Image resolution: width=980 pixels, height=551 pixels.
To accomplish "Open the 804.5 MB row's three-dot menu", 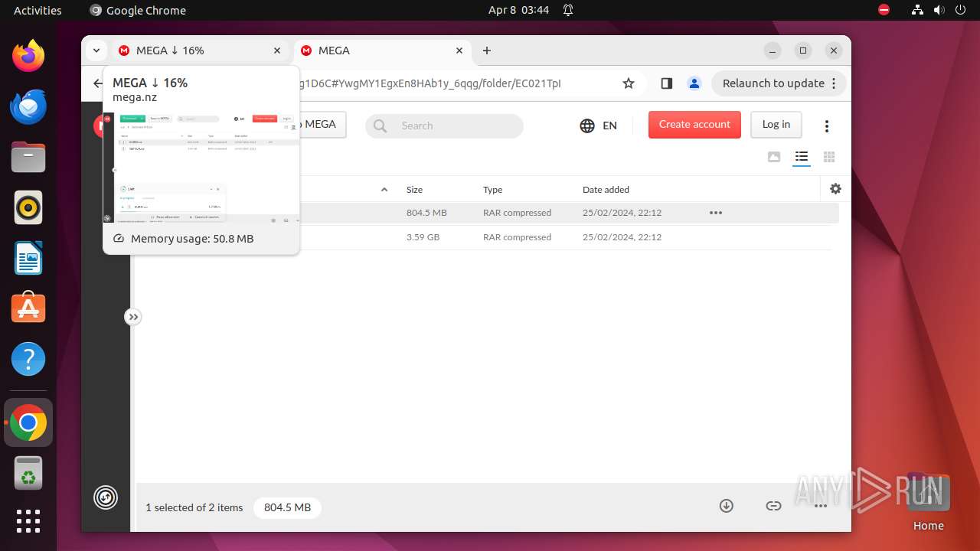I will [716, 213].
